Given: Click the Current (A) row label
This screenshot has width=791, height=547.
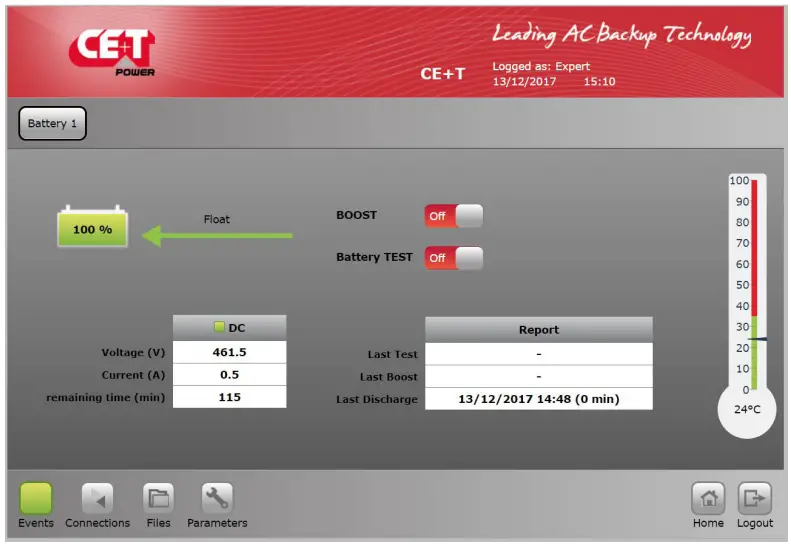Looking at the screenshot, I should [133, 375].
